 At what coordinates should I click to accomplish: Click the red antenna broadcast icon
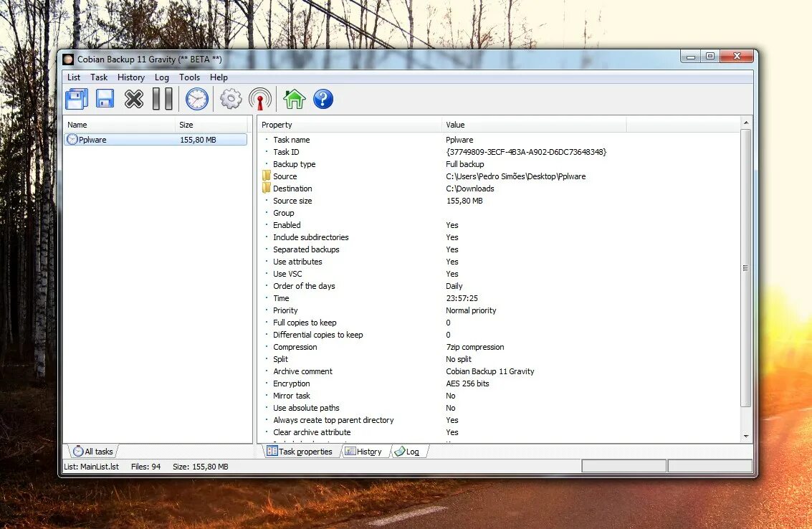(260, 99)
